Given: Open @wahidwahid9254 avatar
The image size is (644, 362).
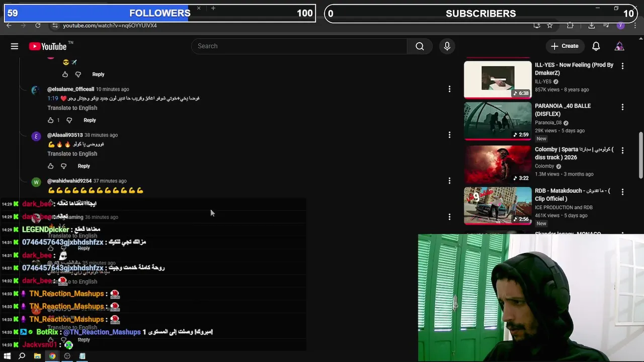Looking at the screenshot, I should pos(36,182).
